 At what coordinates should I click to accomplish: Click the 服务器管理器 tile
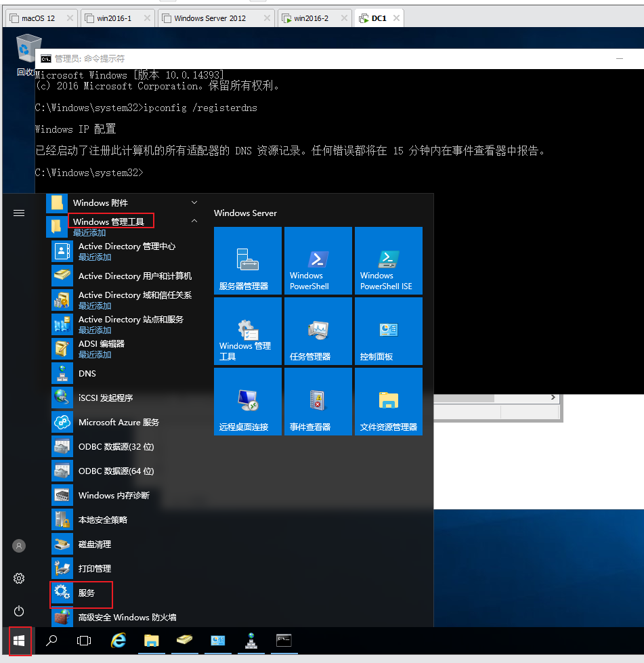tap(248, 261)
